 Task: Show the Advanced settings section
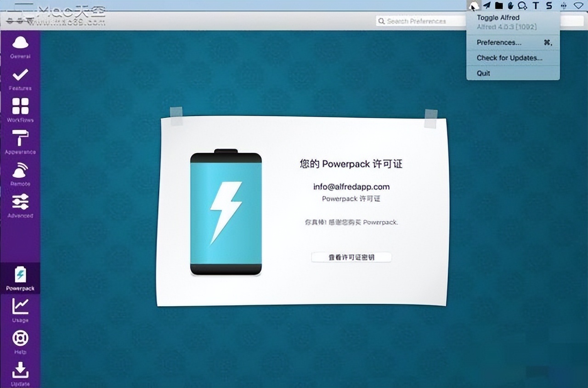[x=20, y=206]
